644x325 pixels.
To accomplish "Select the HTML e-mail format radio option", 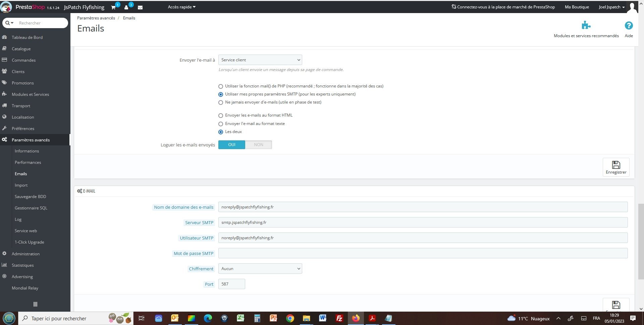I will pyautogui.click(x=221, y=116).
